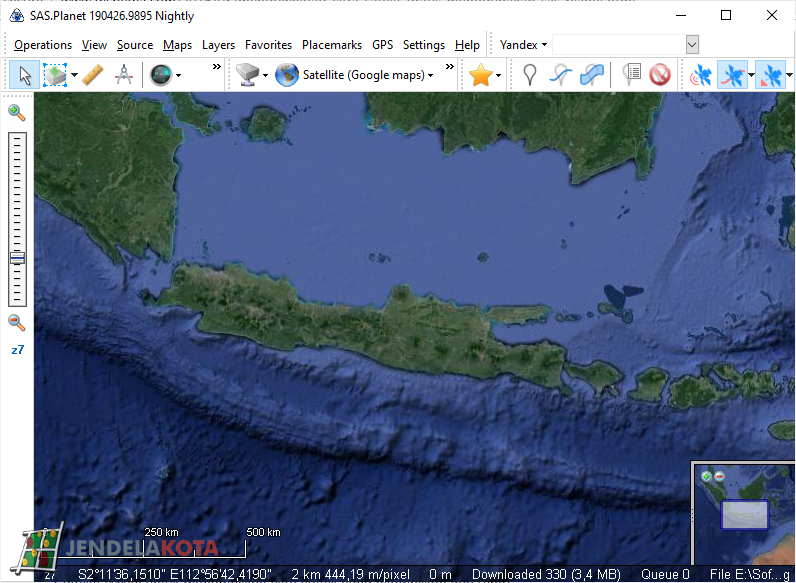Viewport: 796px width, 583px height.
Task: Click the minimap viewport rectangle
Action: tap(745, 514)
